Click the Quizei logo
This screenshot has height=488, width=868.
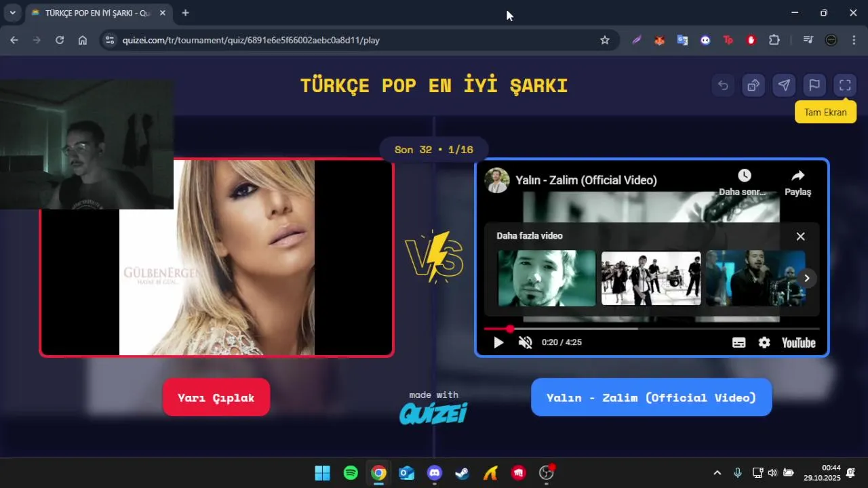(433, 413)
